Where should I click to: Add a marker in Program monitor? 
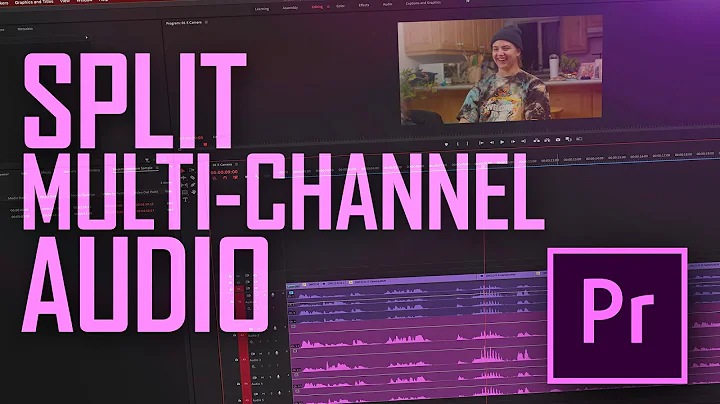point(446,144)
